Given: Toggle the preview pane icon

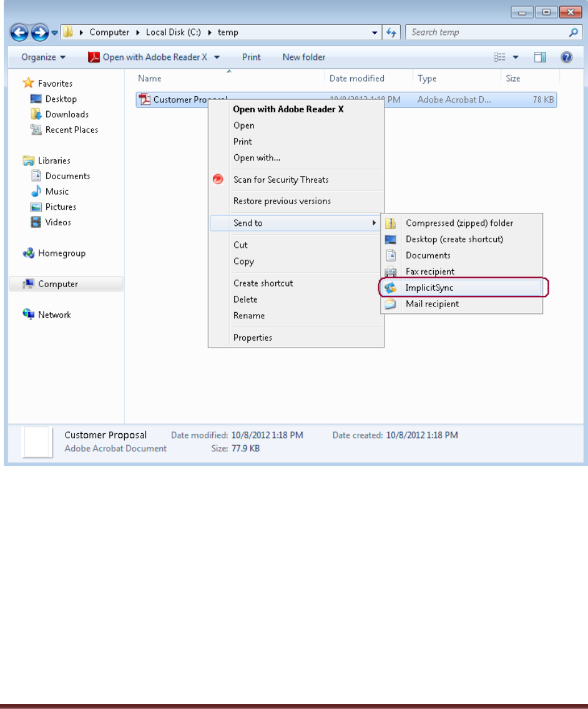Looking at the screenshot, I should [540, 57].
